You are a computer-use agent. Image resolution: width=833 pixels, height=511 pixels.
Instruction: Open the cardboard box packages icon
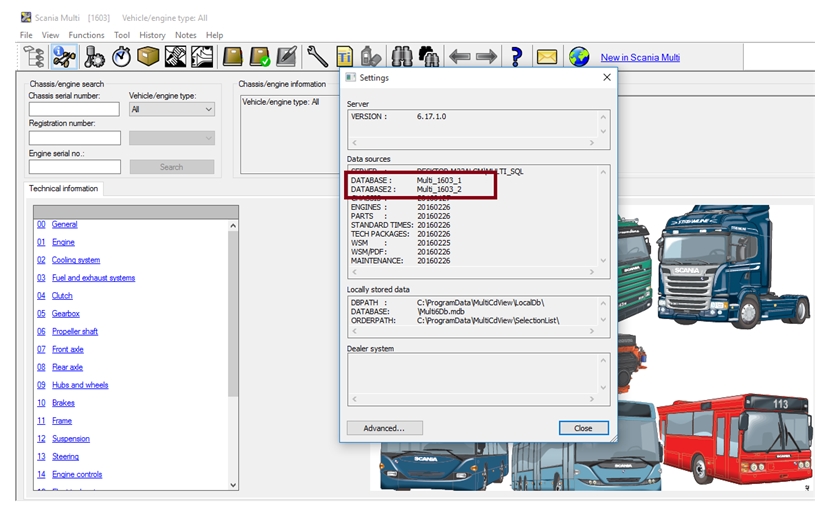click(x=148, y=56)
